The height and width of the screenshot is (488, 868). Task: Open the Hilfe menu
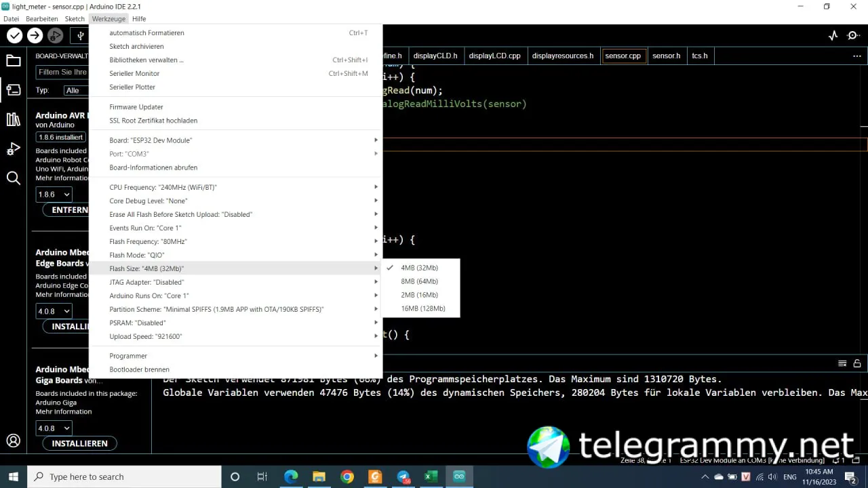[x=139, y=19]
